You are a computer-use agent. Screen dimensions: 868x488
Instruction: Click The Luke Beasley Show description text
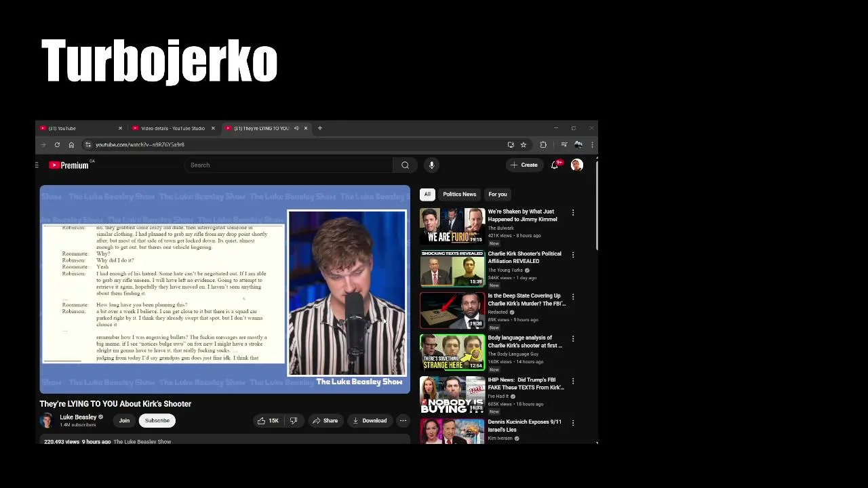click(142, 442)
